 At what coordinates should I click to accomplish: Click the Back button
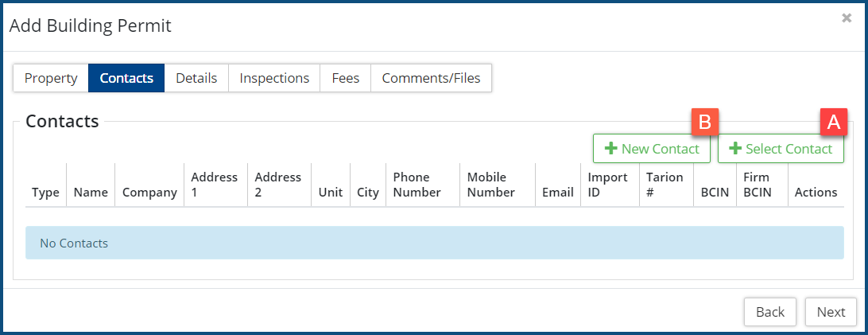(x=770, y=312)
